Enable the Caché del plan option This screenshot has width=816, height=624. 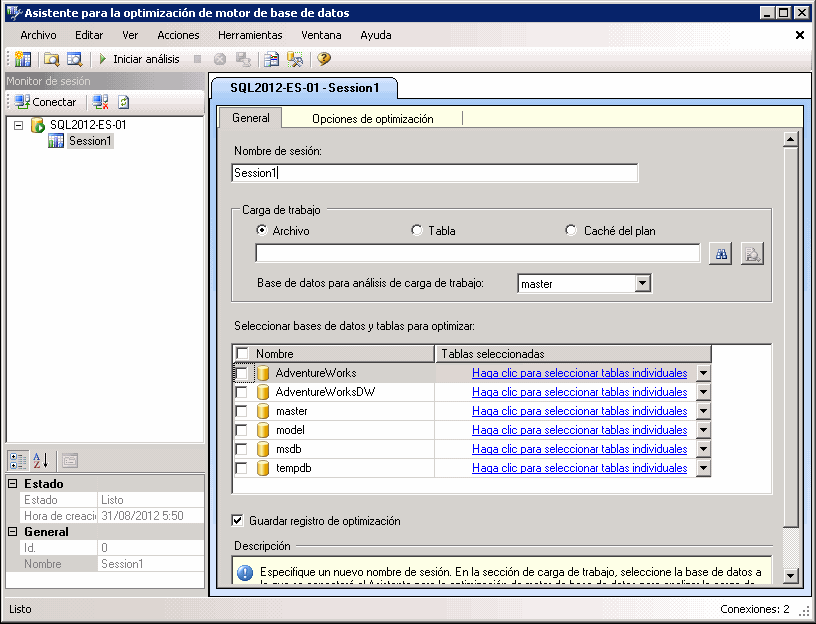[x=570, y=229]
